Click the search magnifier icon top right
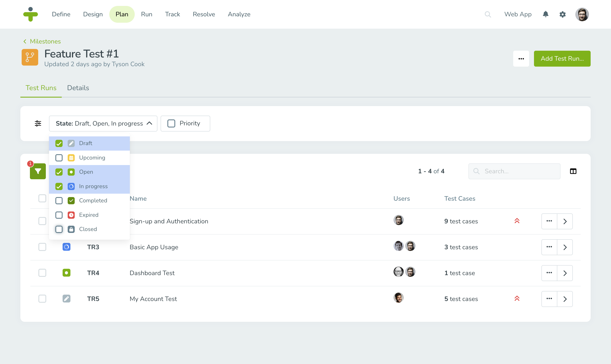The image size is (611, 364). [488, 14]
